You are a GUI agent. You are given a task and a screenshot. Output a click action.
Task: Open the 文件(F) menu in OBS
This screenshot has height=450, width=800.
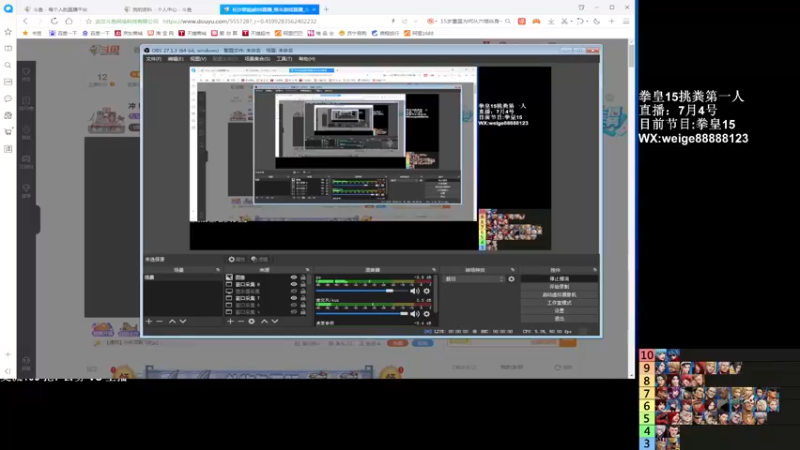pyautogui.click(x=153, y=59)
